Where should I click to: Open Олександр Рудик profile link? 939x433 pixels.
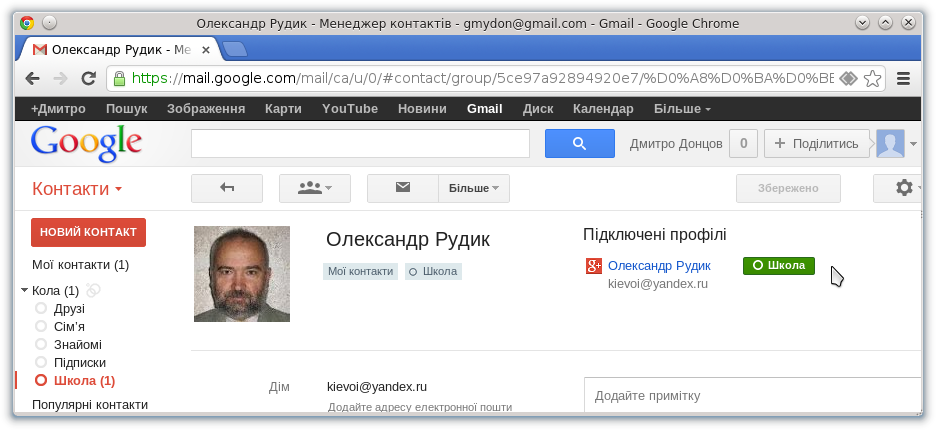(x=659, y=266)
